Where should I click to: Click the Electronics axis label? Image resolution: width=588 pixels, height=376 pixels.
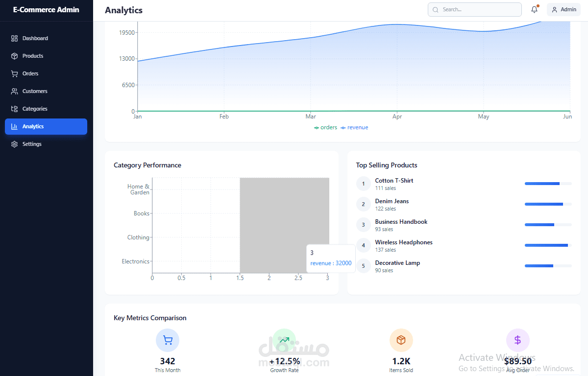(136, 261)
